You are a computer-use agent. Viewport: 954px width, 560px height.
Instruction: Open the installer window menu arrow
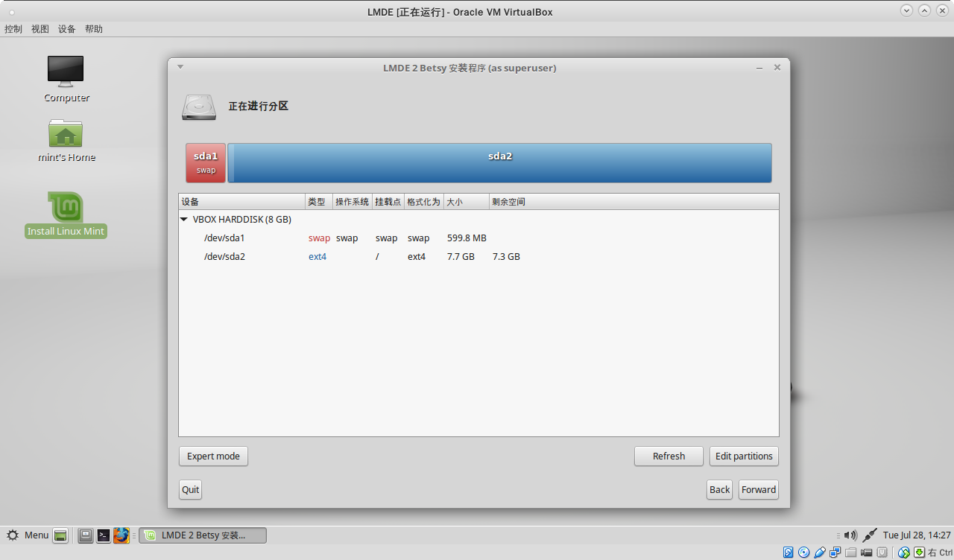(180, 67)
